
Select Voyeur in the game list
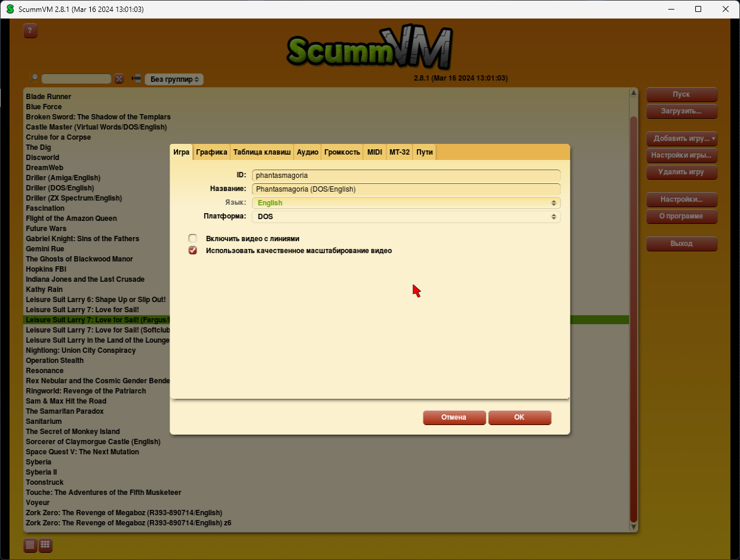[x=38, y=503]
